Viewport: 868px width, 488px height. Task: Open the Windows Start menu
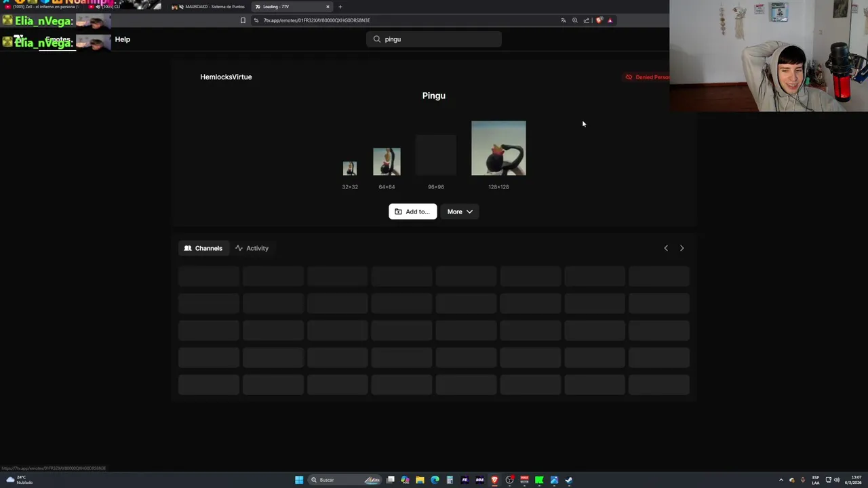coord(299,480)
